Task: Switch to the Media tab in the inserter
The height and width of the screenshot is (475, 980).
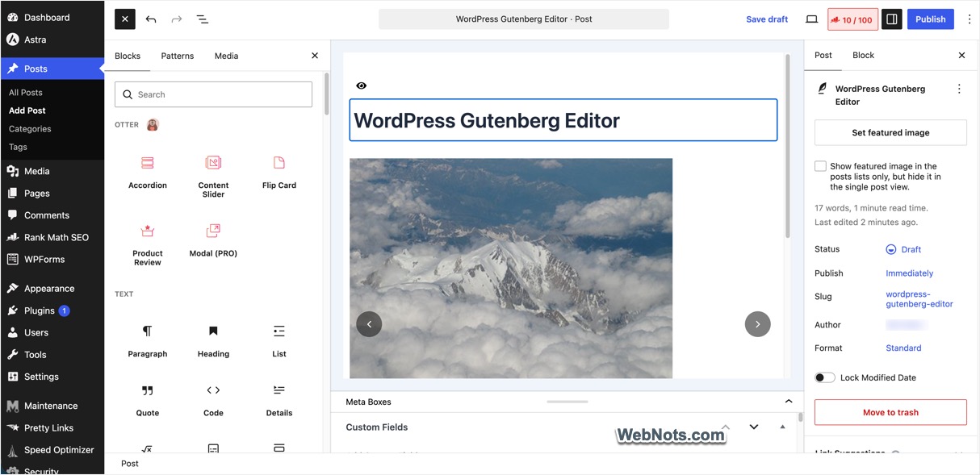Action: pyautogui.click(x=226, y=56)
